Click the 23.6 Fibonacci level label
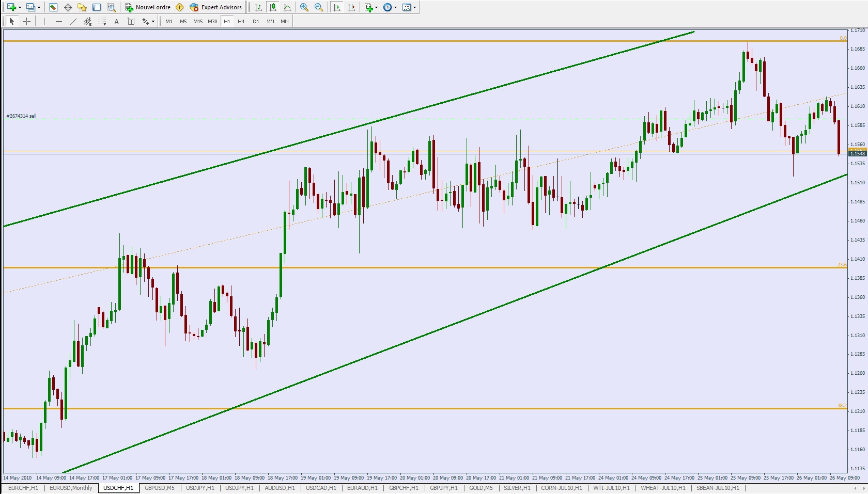Image resolution: width=868 pixels, height=494 pixels. (x=842, y=265)
